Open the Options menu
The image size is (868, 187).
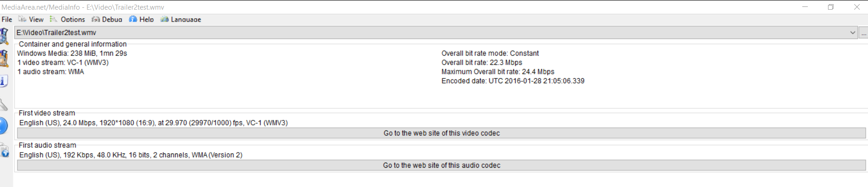[68, 19]
